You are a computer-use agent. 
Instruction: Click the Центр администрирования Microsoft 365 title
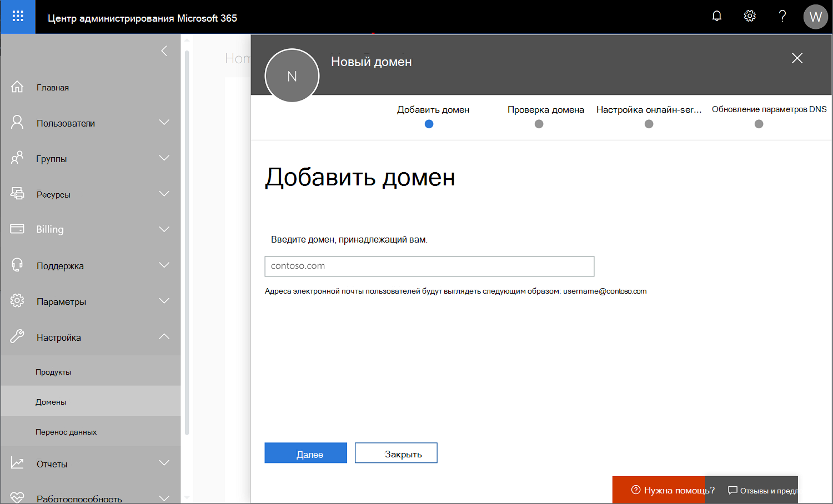tap(142, 18)
